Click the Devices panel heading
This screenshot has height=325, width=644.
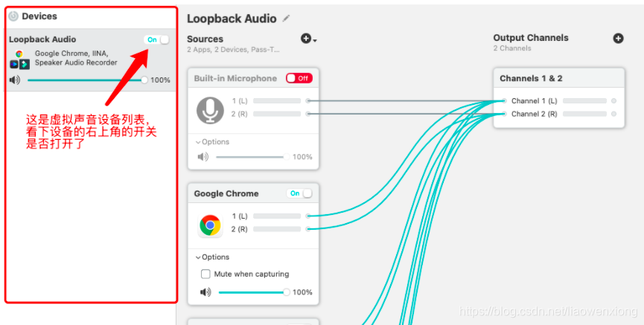[x=39, y=16]
